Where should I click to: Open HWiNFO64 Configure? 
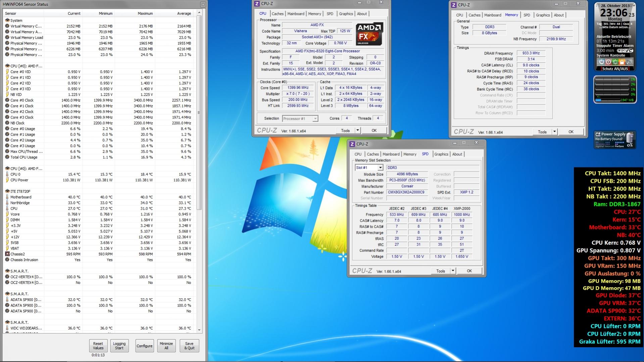144,346
